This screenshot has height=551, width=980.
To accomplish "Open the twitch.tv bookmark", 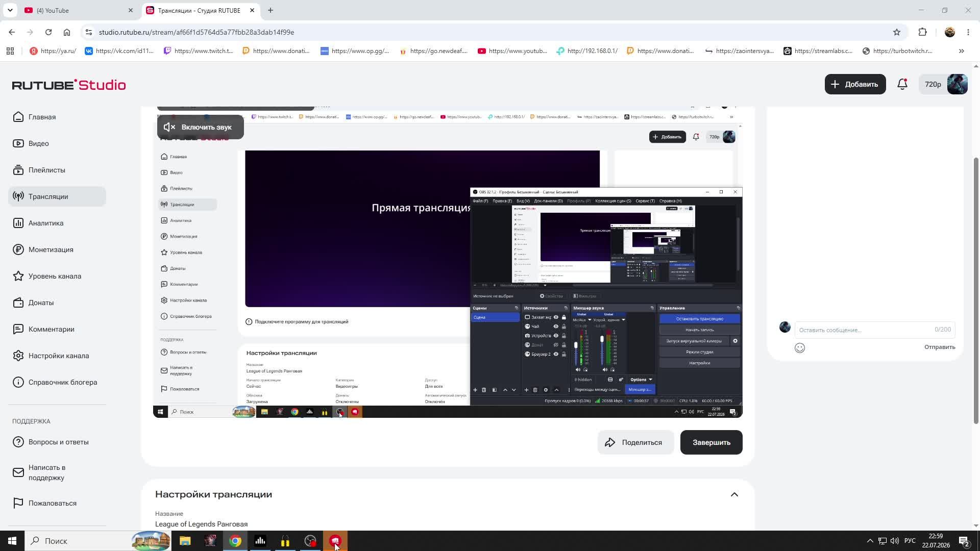I will (x=198, y=51).
